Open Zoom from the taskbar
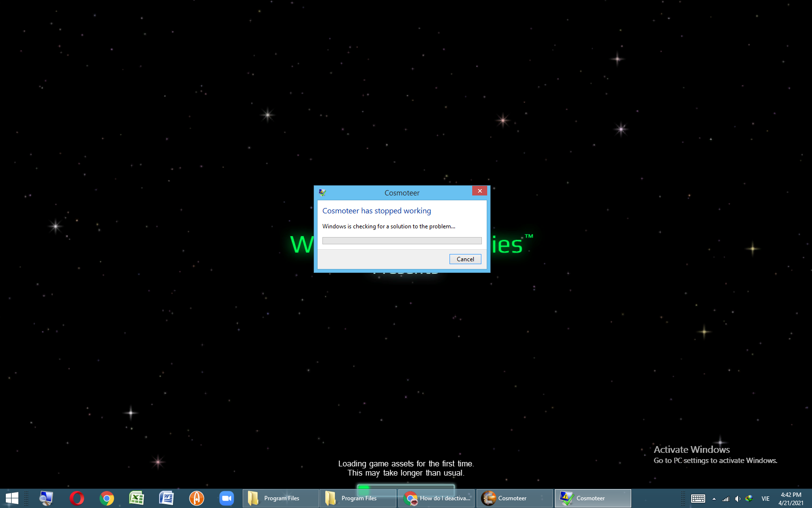 tap(226, 498)
